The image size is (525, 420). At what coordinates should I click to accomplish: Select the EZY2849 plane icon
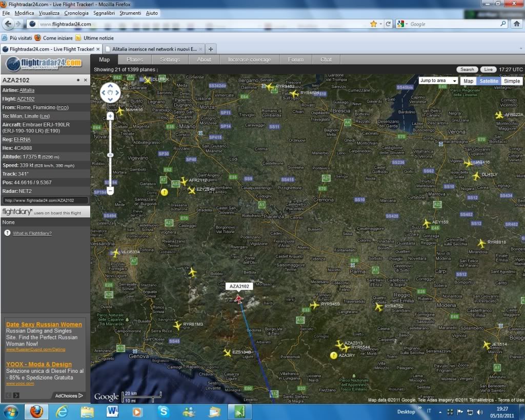[191, 190]
